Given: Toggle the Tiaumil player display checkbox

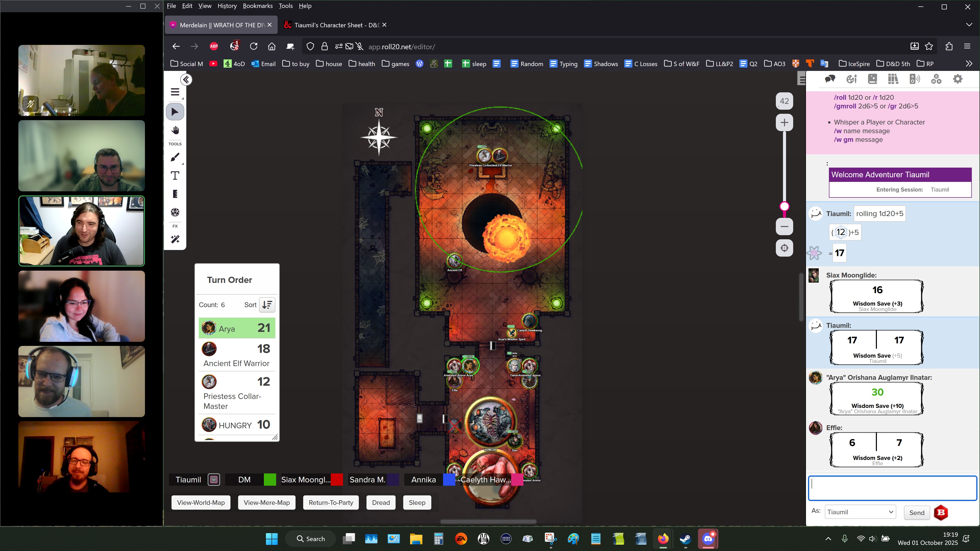Looking at the screenshot, I should pyautogui.click(x=214, y=480).
